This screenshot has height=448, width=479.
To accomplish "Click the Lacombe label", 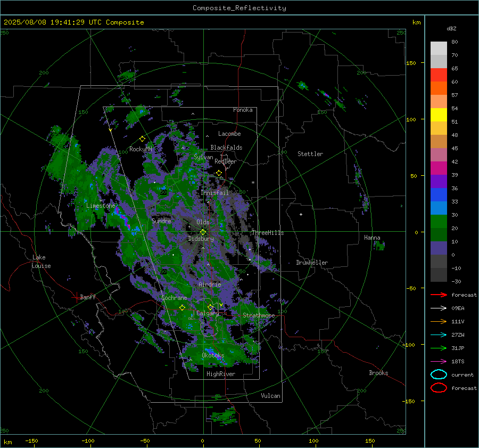I will (229, 134).
